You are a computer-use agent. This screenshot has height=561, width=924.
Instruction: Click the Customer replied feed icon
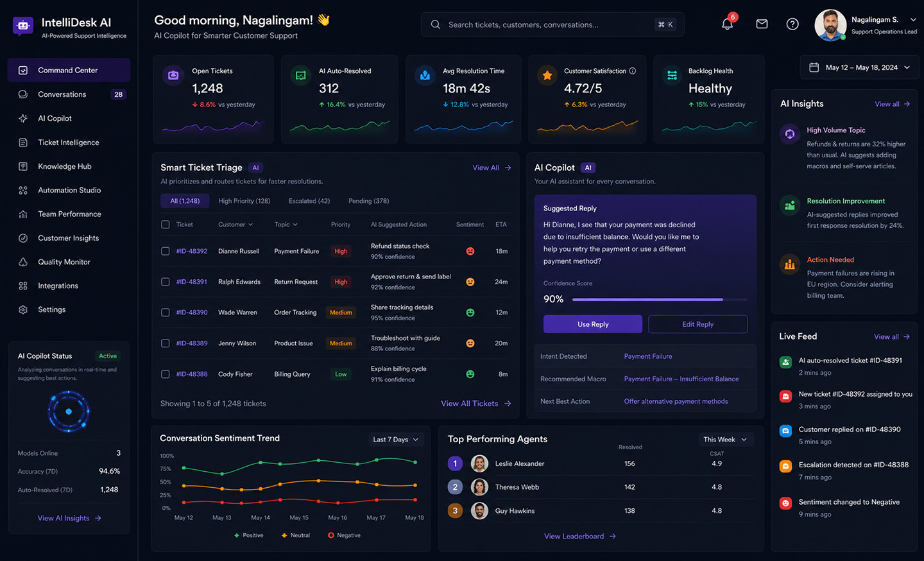[x=785, y=431]
